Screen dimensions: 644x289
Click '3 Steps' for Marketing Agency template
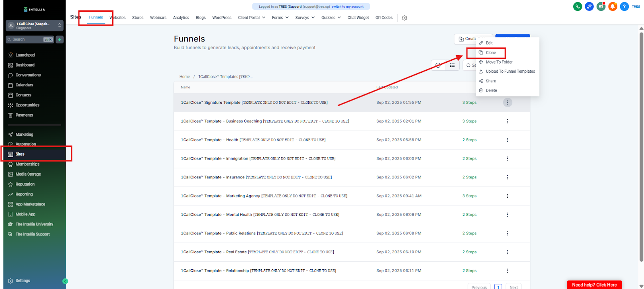469,196
